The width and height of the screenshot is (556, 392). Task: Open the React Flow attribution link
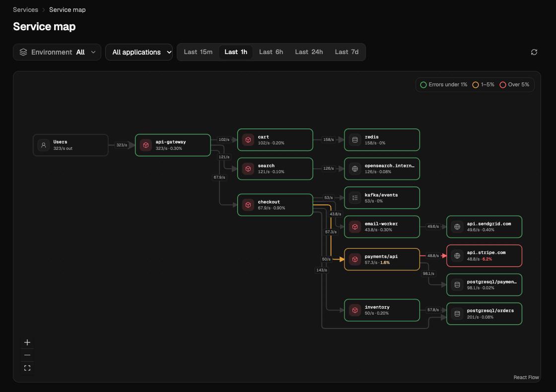click(x=526, y=378)
